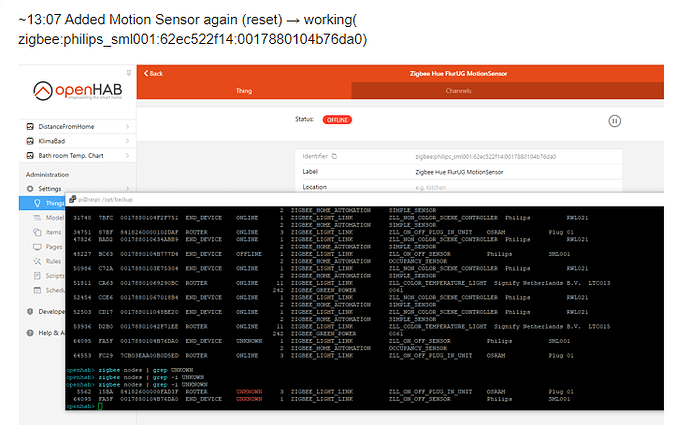Open the Schedule entry in the sidebar
Viewport: 690px width, 425px height.
coord(55,290)
